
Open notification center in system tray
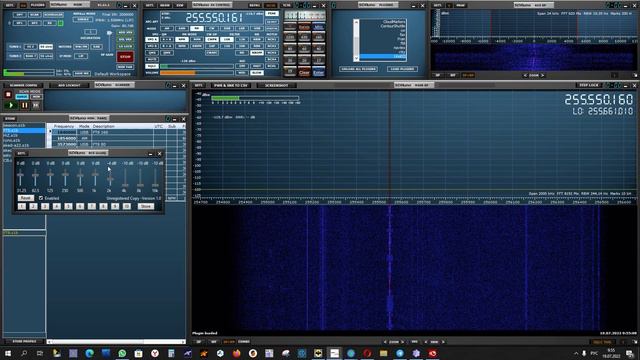pyautogui.click(x=630, y=353)
